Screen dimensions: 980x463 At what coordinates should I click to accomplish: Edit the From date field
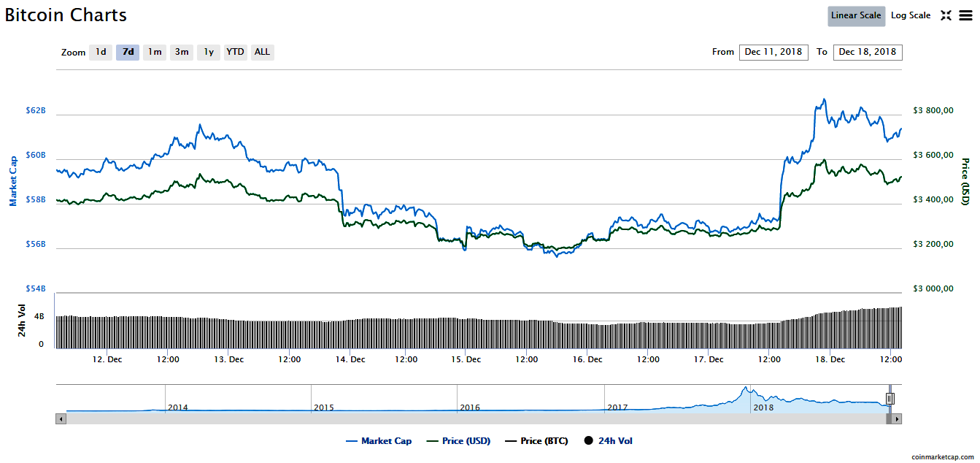(x=773, y=52)
